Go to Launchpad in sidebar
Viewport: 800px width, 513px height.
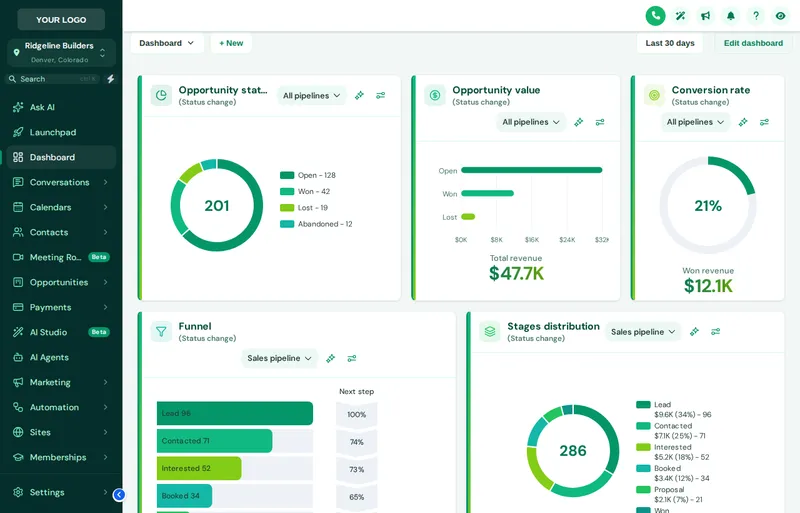(x=61, y=132)
